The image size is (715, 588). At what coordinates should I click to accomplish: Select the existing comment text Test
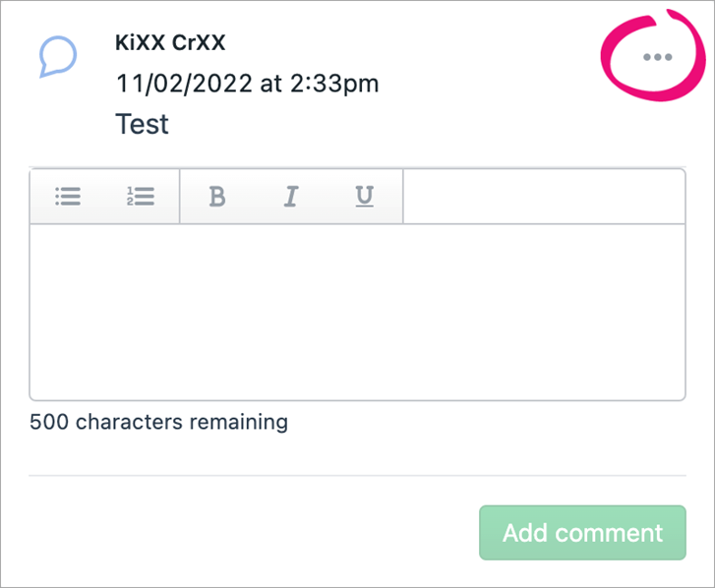142,124
